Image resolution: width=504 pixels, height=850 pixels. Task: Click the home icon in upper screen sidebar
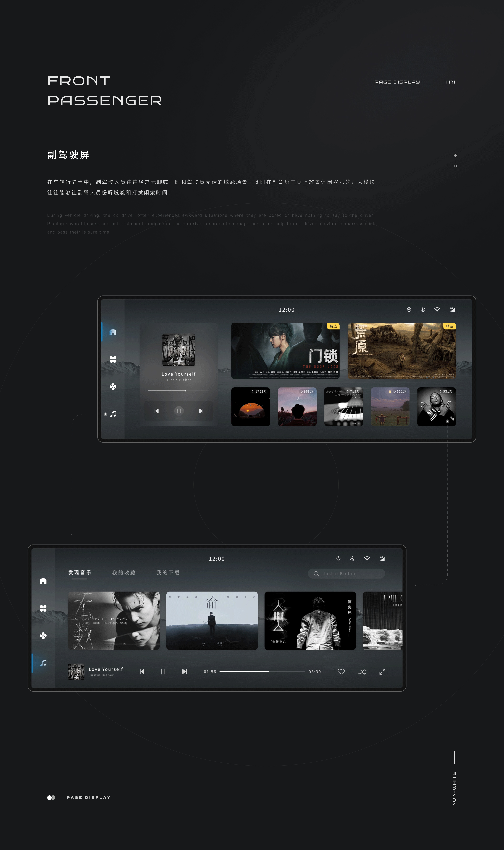click(x=113, y=332)
